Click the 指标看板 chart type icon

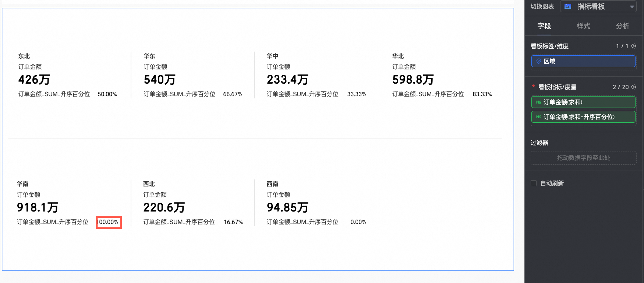568,6
